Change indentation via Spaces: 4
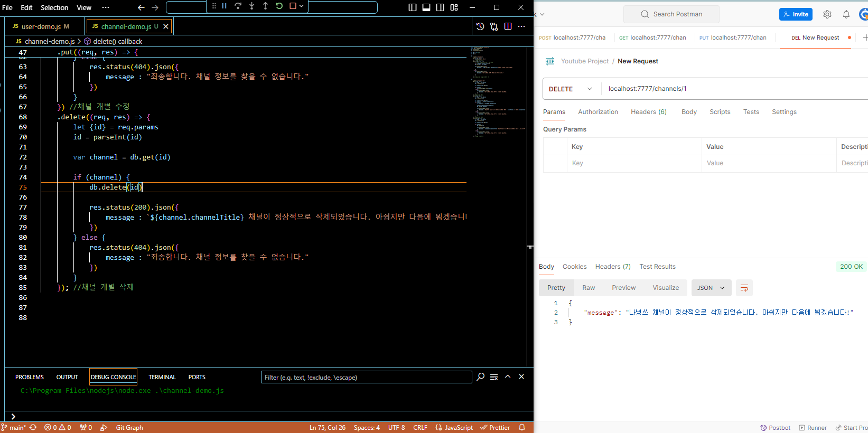Screen dimensions: 868x433 (x=367, y=428)
